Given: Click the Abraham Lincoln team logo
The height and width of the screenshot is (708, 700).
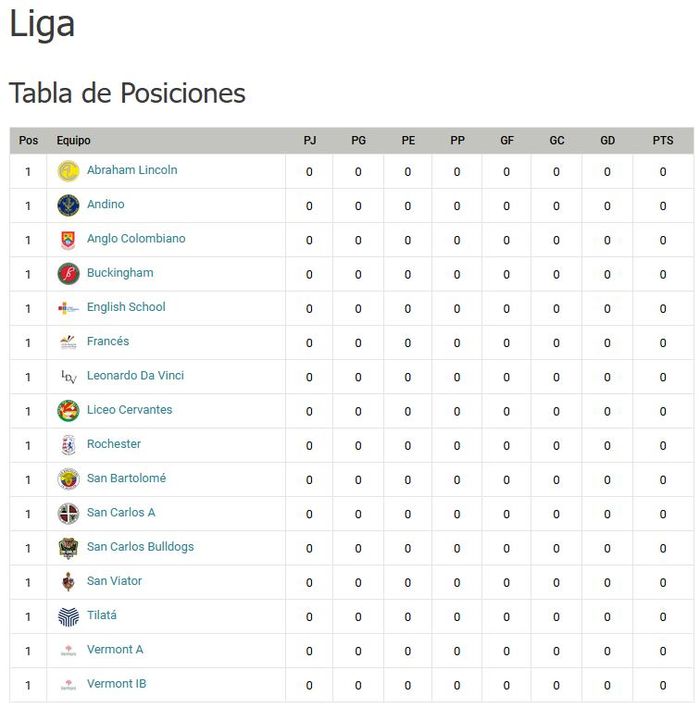Looking at the screenshot, I should [x=68, y=171].
